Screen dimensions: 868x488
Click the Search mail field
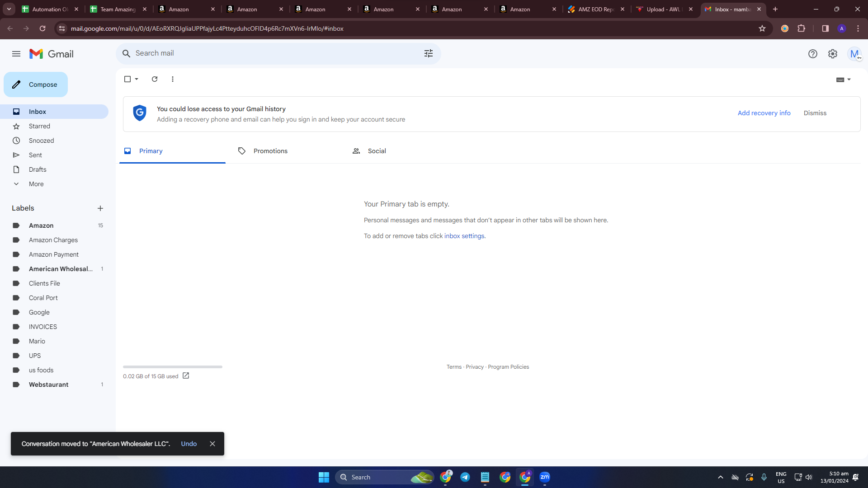(x=278, y=53)
